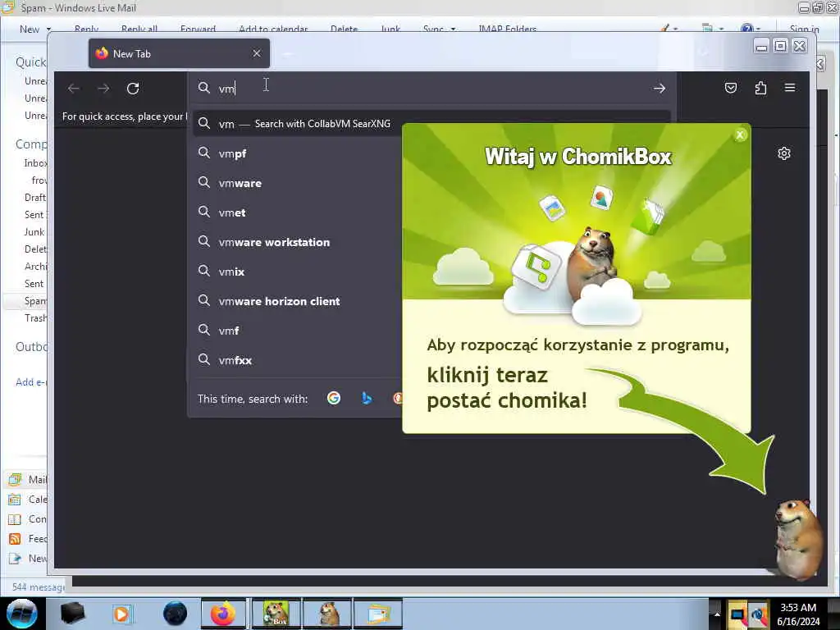Screen dimensions: 840x630
Task: Select the vmix suggestion
Action: point(297,272)
